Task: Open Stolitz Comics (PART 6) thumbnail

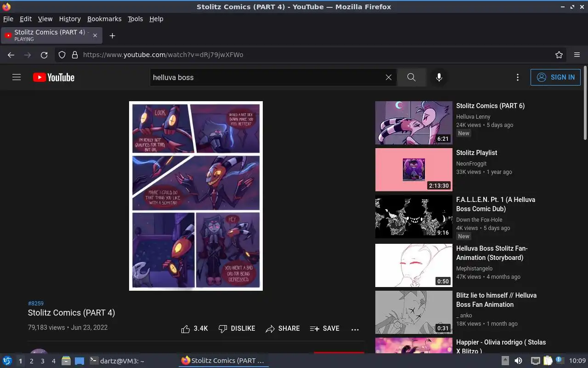Action: (x=414, y=123)
